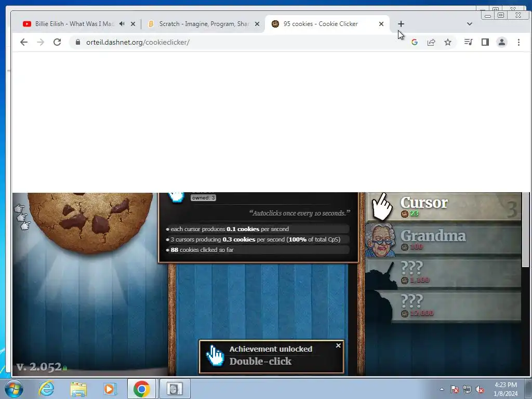
Task: Close the Cookie Clicker tab
Action: pyautogui.click(x=381, y=24)
